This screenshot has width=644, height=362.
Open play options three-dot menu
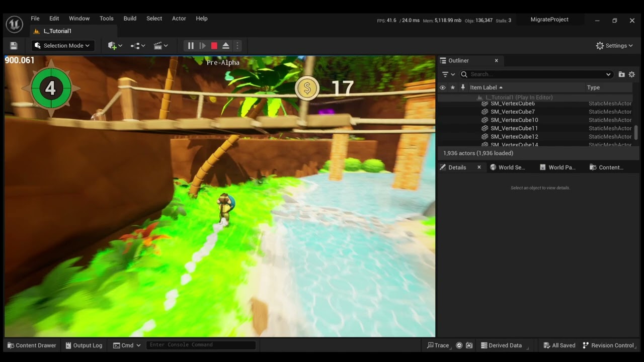click(x=237, y=46)
